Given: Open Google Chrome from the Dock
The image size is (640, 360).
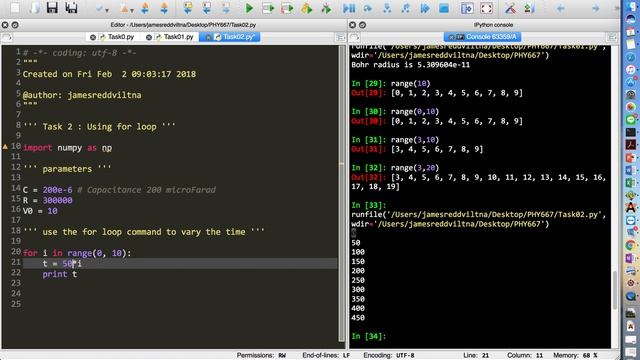Looking at the screenshot, I should pos(631,246).
